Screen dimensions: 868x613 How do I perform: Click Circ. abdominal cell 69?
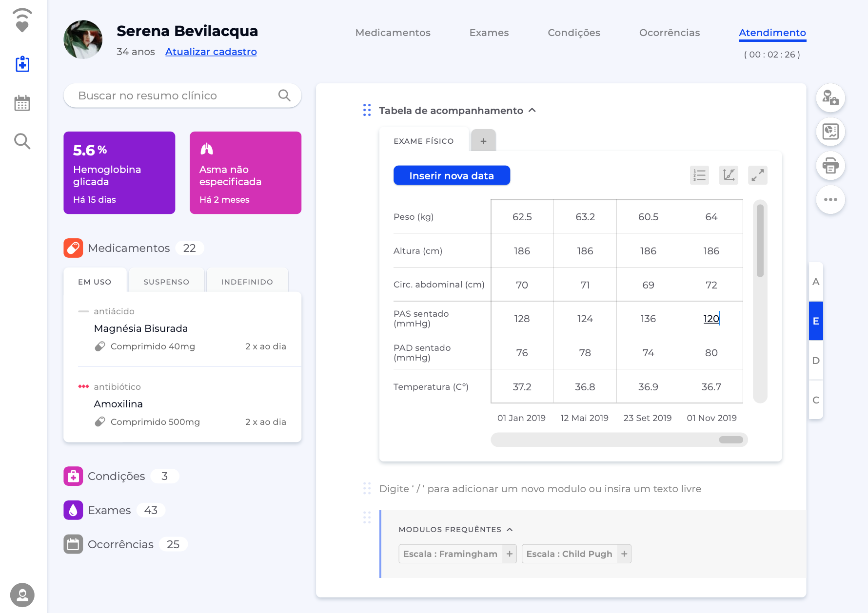pos(648,285)
